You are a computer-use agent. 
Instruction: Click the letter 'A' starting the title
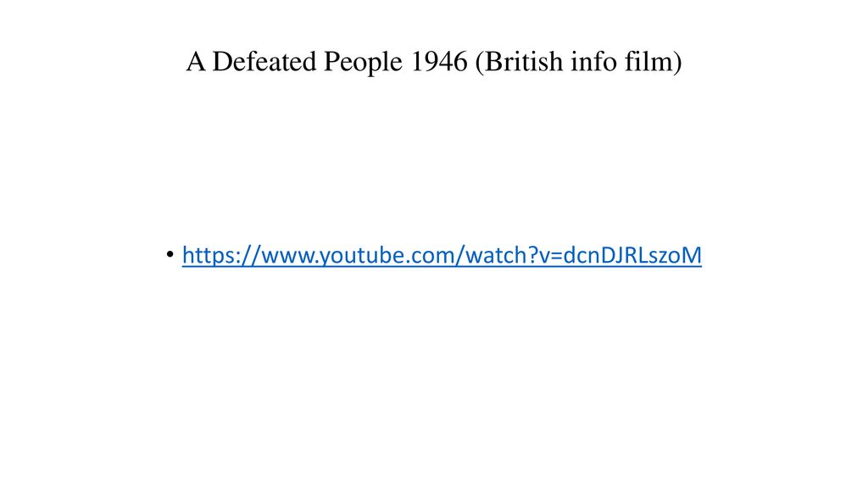tap(196, 61)
